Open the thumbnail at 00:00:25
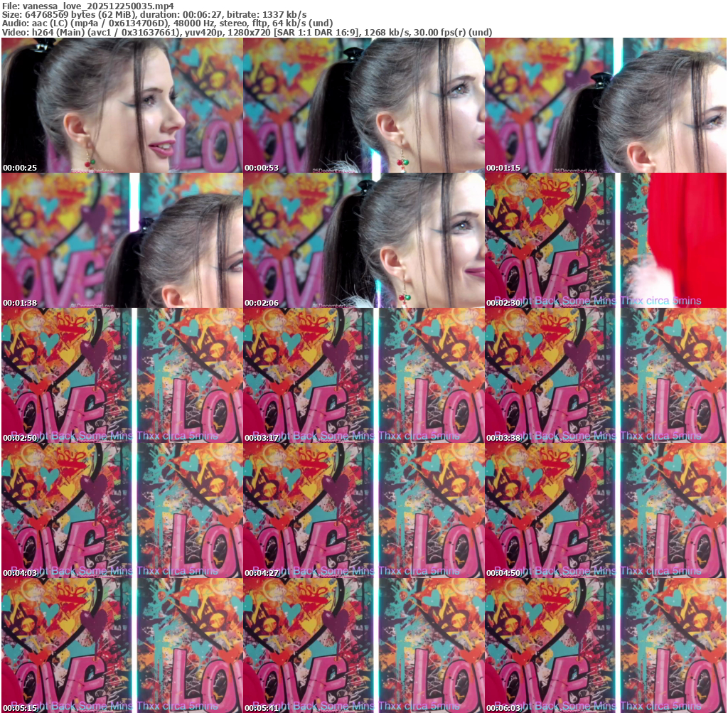728x713 pixels. point(122,105)
